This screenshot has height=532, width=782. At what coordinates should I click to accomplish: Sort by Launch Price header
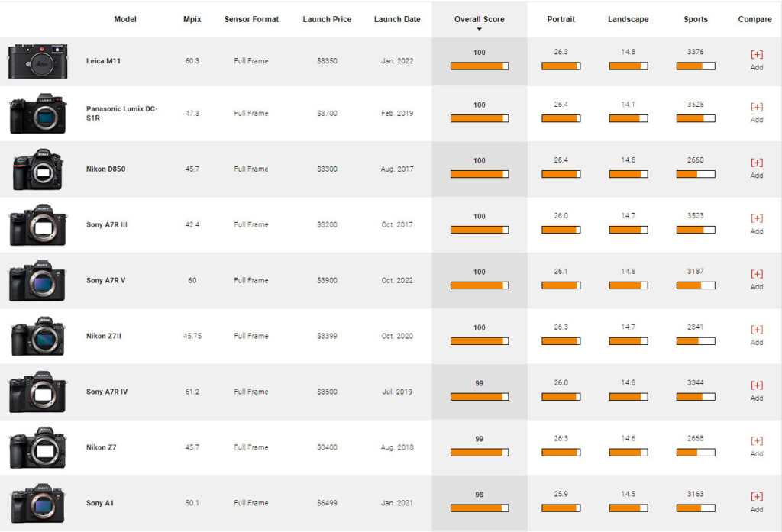pos(327,19)
